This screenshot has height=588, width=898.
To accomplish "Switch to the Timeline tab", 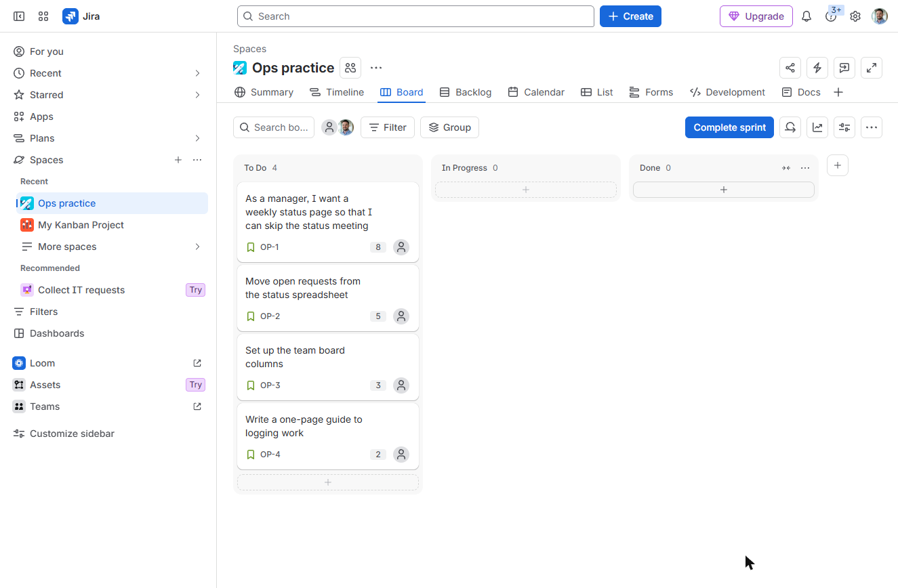I will (x=336, y=92).
